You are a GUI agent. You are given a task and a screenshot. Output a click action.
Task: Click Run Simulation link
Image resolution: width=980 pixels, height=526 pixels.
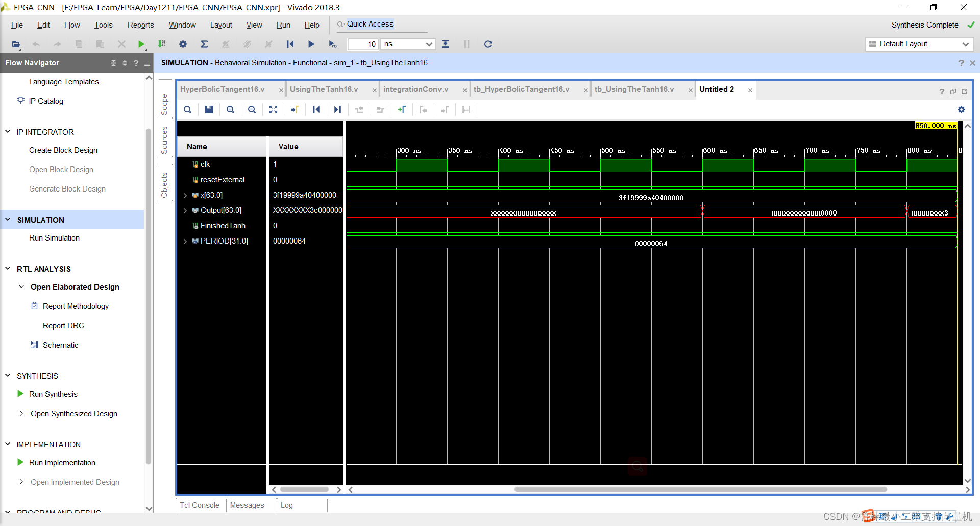(54, 238)
